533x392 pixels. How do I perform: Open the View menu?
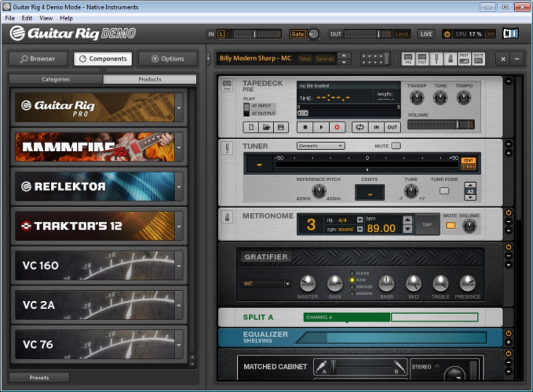[x=46, y=18]
